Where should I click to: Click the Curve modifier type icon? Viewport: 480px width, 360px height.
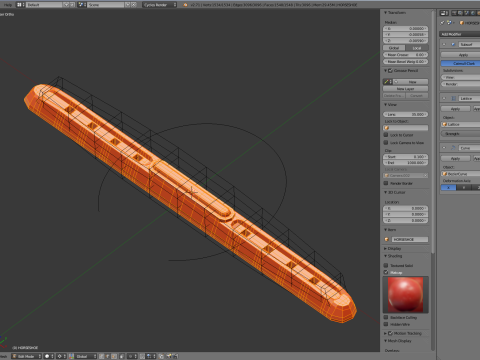[453, 147]
